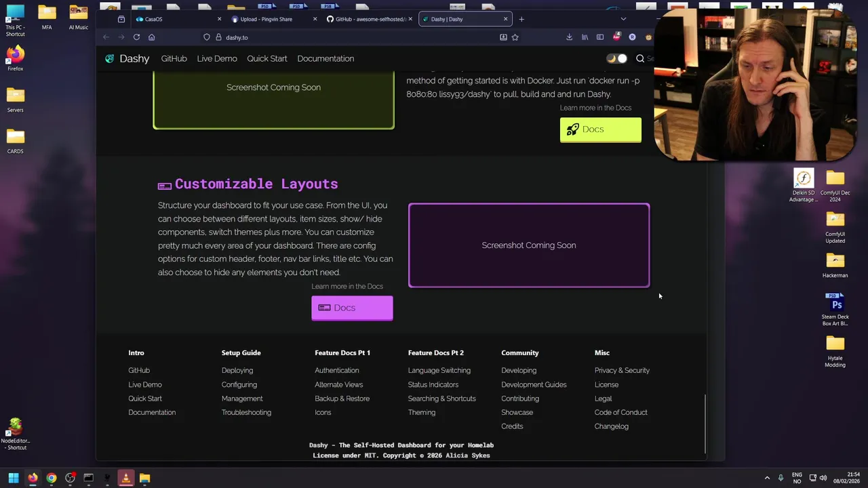The width and height of the screenshot is (868, 488).
Task: Expand the list all tabs chevron
Action: click(x=623, y=19)
